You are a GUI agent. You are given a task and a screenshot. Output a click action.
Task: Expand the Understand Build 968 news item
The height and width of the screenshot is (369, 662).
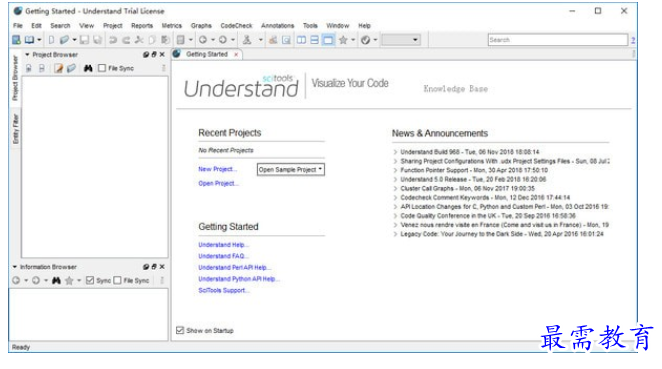(x=396, y=152)
